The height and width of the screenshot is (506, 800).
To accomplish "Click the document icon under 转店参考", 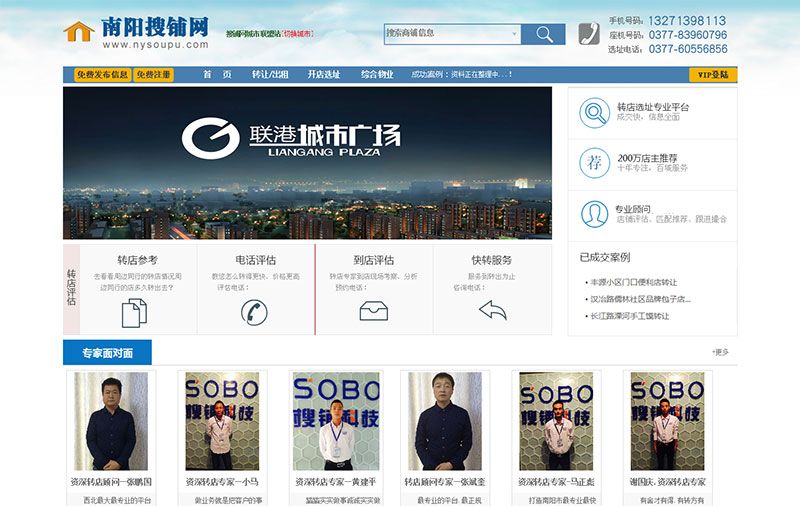I will (134, 313).
